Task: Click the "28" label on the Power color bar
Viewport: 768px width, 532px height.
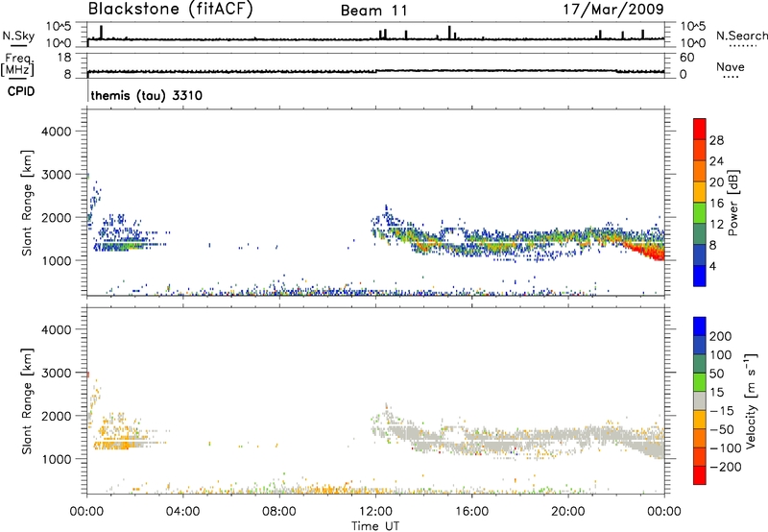Action: (716, 140)
